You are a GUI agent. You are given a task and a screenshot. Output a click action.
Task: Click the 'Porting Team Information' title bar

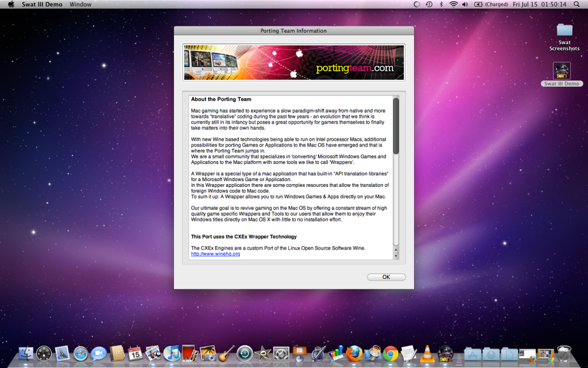(293, 31)
